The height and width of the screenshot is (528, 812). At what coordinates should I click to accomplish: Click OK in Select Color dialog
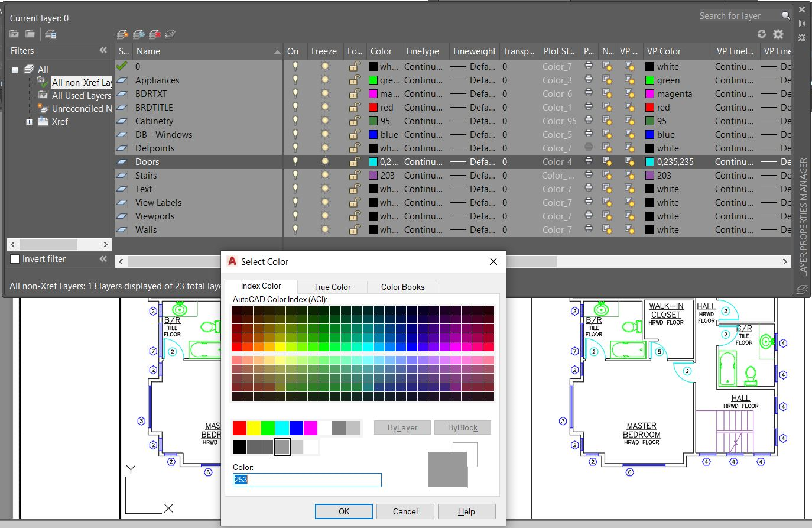[343, 511]
